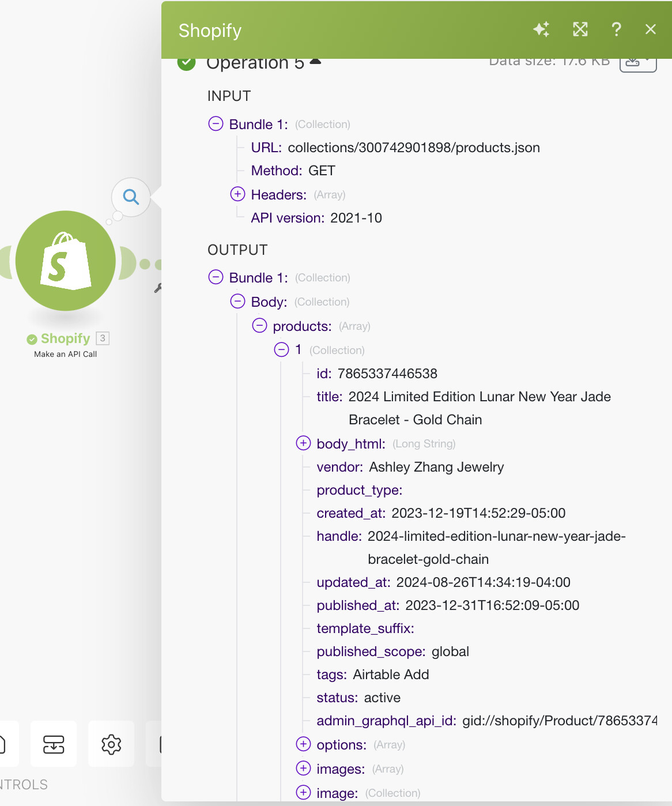Click the expand to fullscreen icon
This screenshot has width=672, height=806.
pyautogui.click(x=580, y=29)
